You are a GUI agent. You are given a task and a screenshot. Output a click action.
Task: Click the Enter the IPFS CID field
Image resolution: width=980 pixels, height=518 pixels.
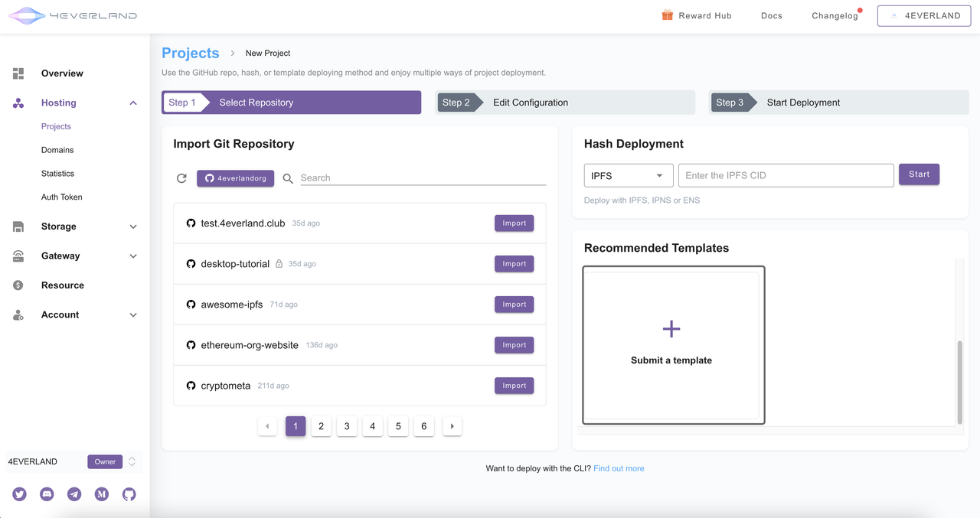coord(786,175)
